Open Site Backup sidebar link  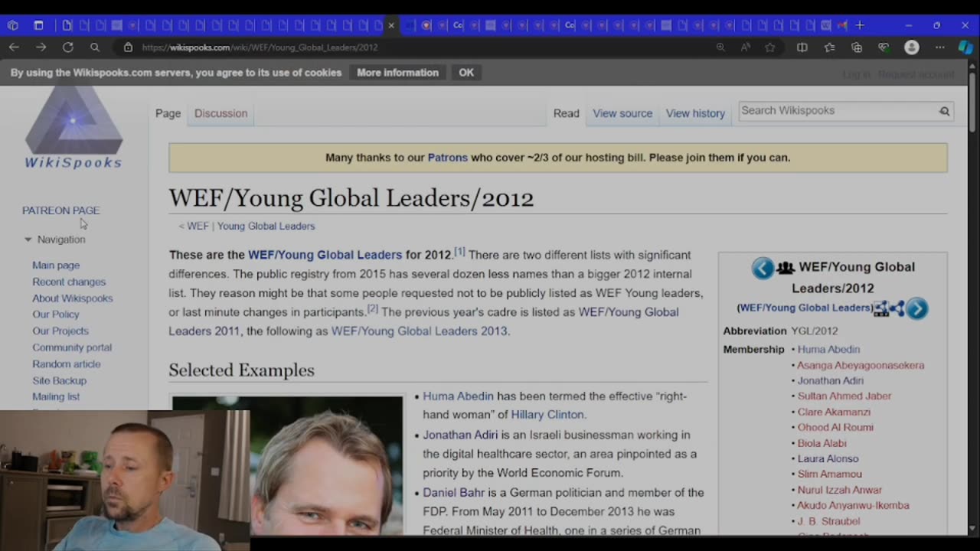[59, 380]
